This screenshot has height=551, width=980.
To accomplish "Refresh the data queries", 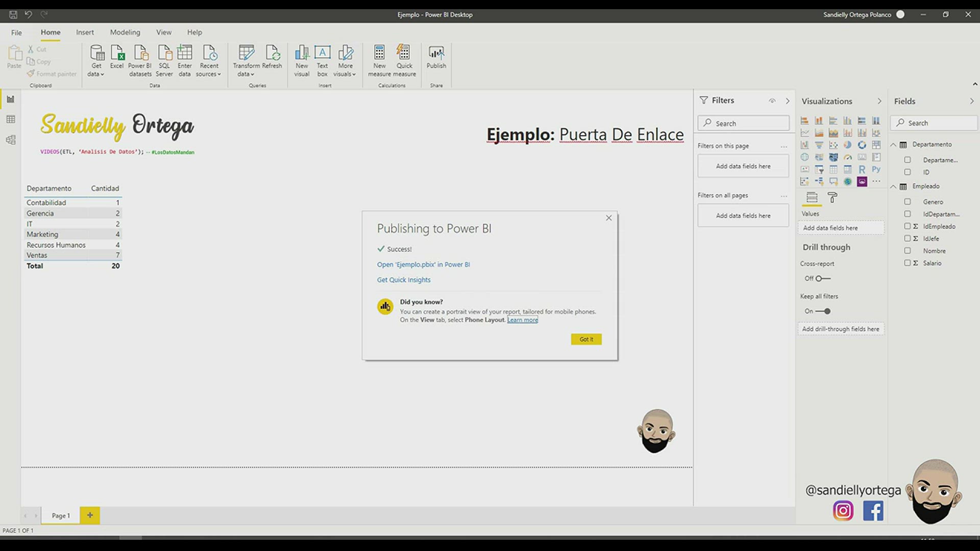I will (272, 57).
